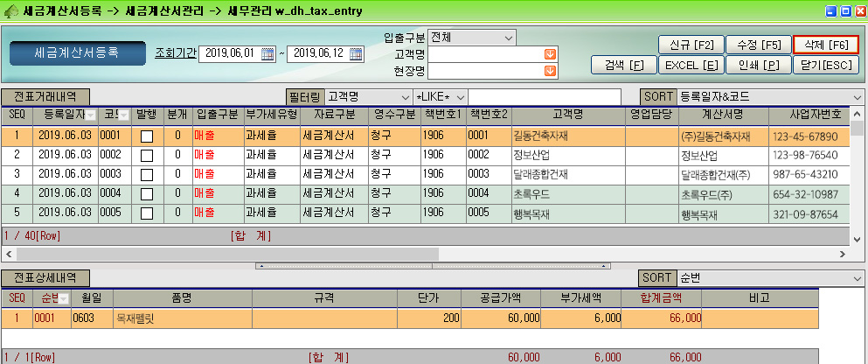Click the 신규 [F2] button
Screen dimensions: 868x364
coord(691,45)
